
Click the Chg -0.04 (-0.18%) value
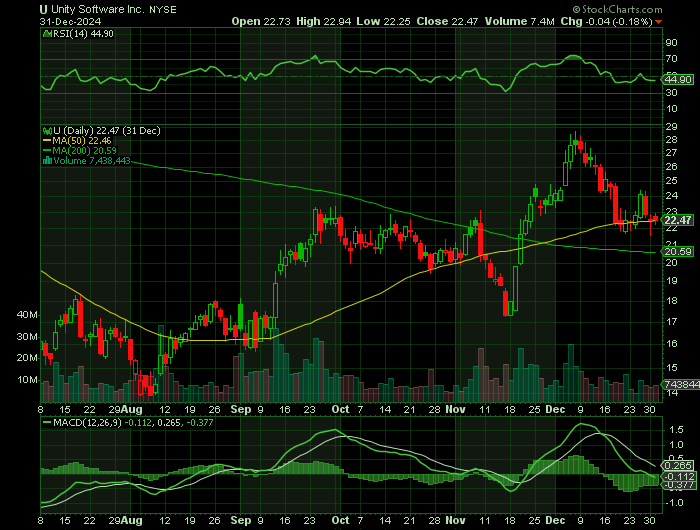point(606,21)
